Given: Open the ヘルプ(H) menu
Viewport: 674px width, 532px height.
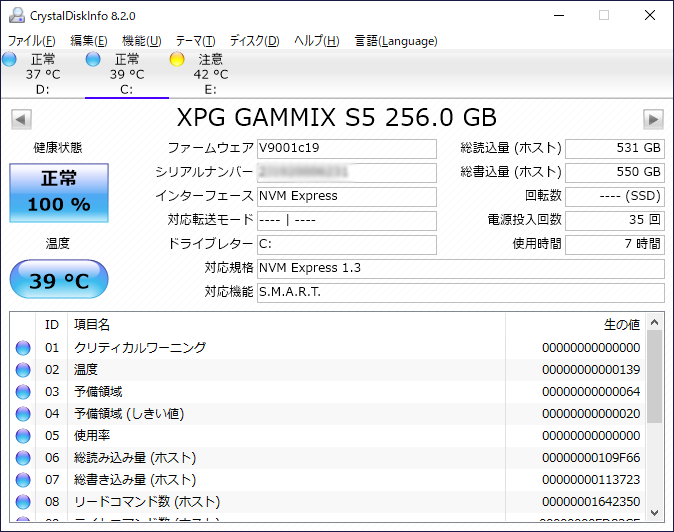Looking at the screenshot, I should [317, 41].
